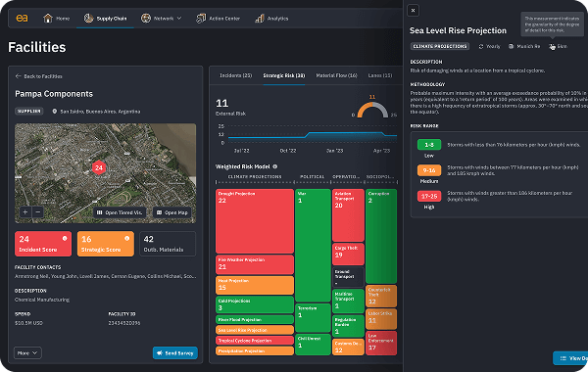The width and height of the screenshot is (588, 372).
Task: Select the Ground Transport tile
Action: 348,277
